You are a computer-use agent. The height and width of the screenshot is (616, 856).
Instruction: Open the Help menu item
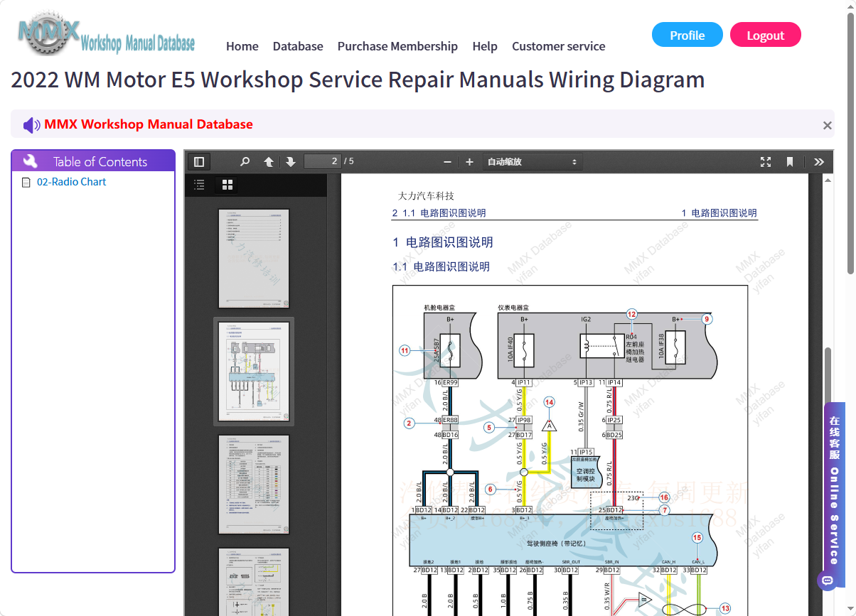click(485, 46)
